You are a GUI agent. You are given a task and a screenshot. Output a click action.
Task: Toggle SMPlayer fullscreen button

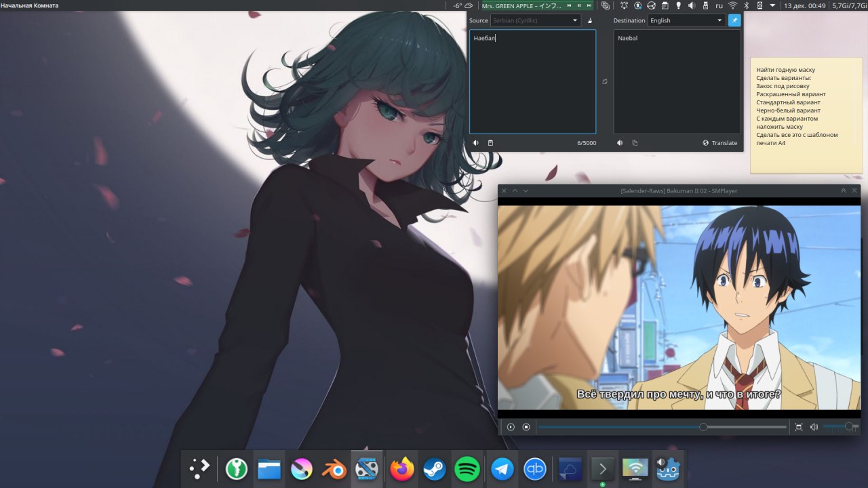pyautogui.click(x=799, y=427)
